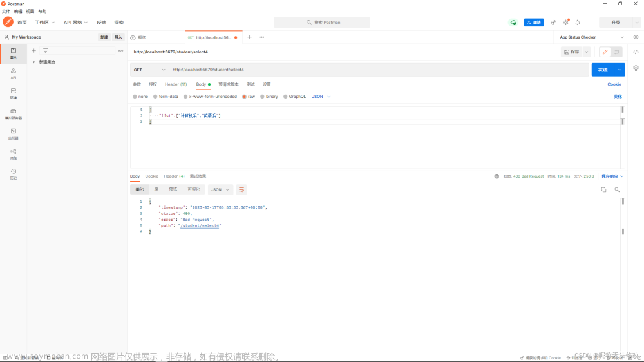Copy the response body with copy icon
The image size is (644, 362).
[x=604, y=190]
